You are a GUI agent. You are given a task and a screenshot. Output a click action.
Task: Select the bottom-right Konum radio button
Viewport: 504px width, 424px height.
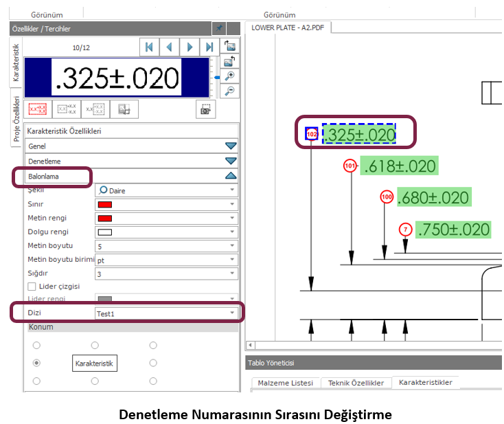pos(153,381)
